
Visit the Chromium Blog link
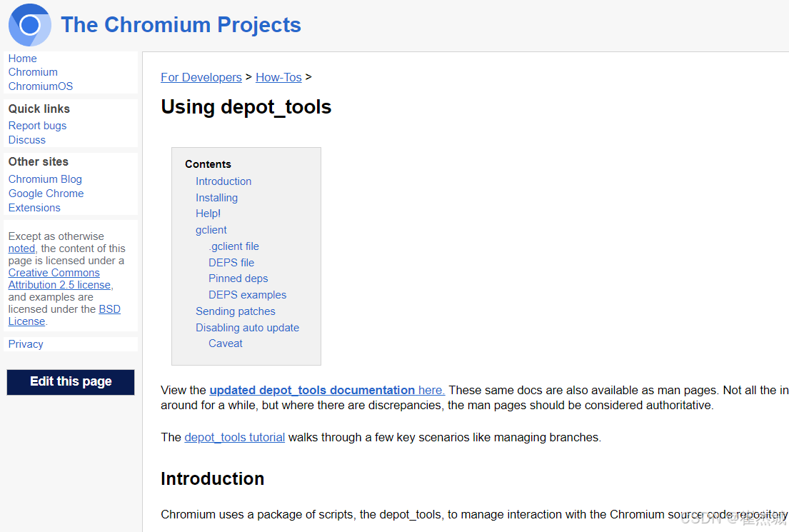45,179
